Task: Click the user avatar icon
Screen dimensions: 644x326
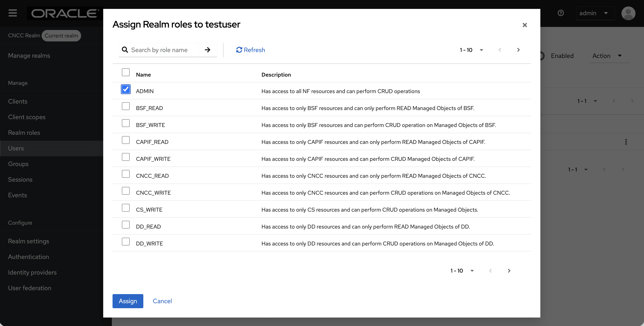Action: point(628,13)
